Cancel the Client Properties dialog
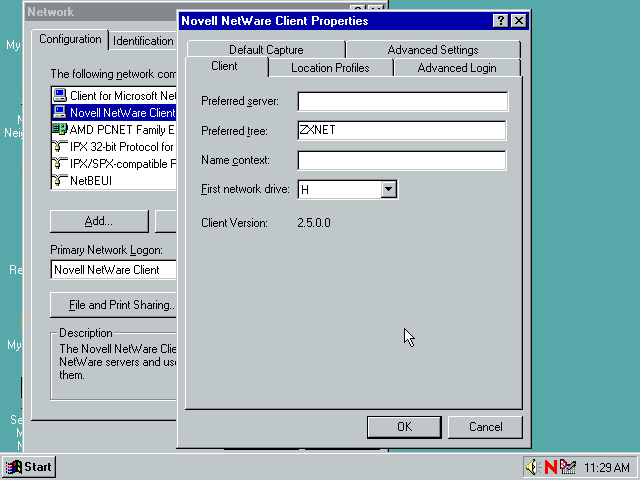 pyautogui.click(x=485, y=427)
